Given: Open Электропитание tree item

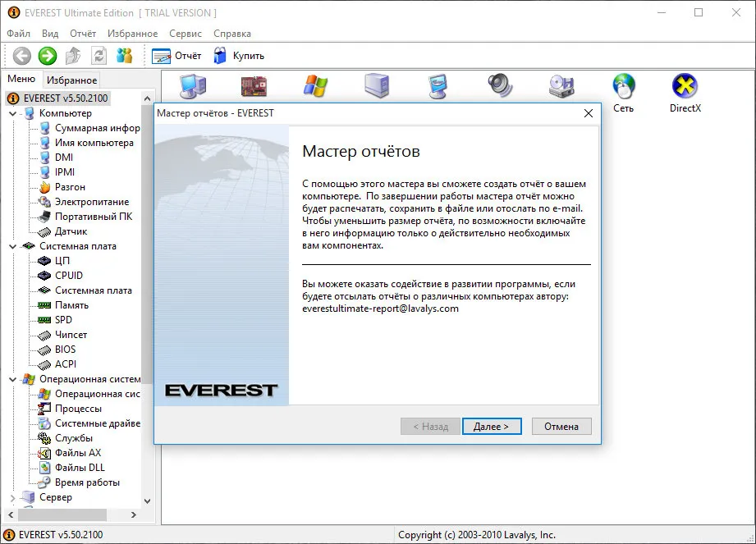Looking at the screenshot, I should click(84, 202).
